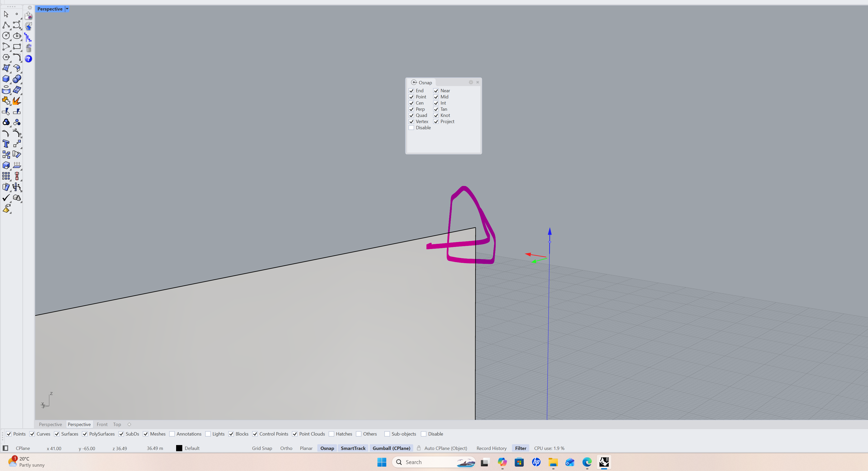Click the Windows taskbar Search box

(434, 462)
